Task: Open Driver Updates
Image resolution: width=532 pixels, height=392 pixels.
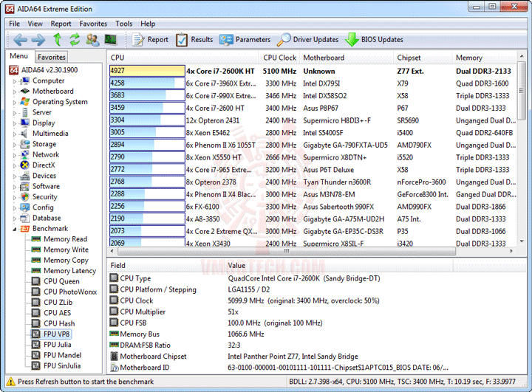Action: pyautogui.click(x=307, y=40)
